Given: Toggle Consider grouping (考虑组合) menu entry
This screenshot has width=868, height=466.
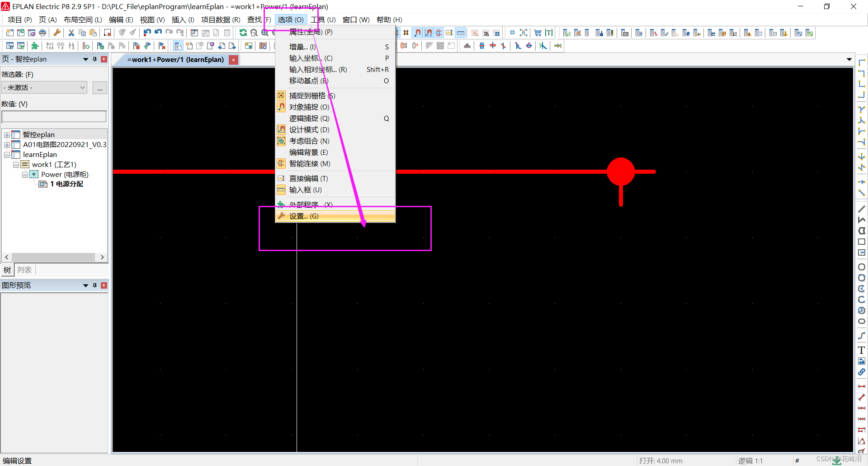Looking at the screenshot, I should pos(335,141).
